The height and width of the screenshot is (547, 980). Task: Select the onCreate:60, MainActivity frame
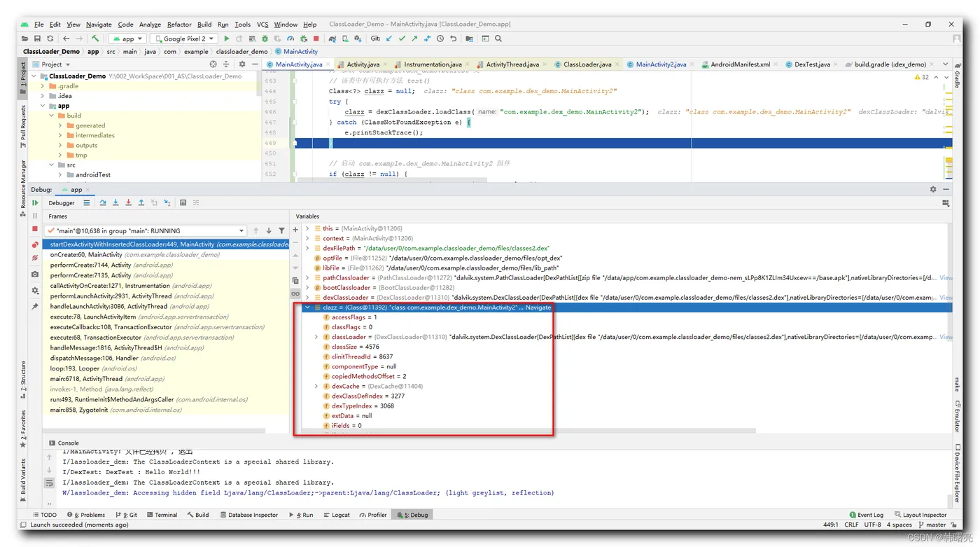(166, 255)
